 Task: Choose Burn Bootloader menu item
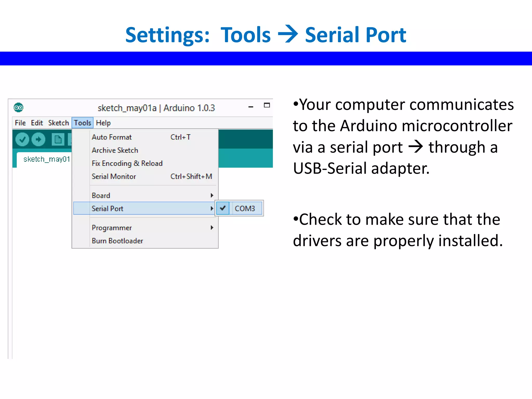(117, 241)
